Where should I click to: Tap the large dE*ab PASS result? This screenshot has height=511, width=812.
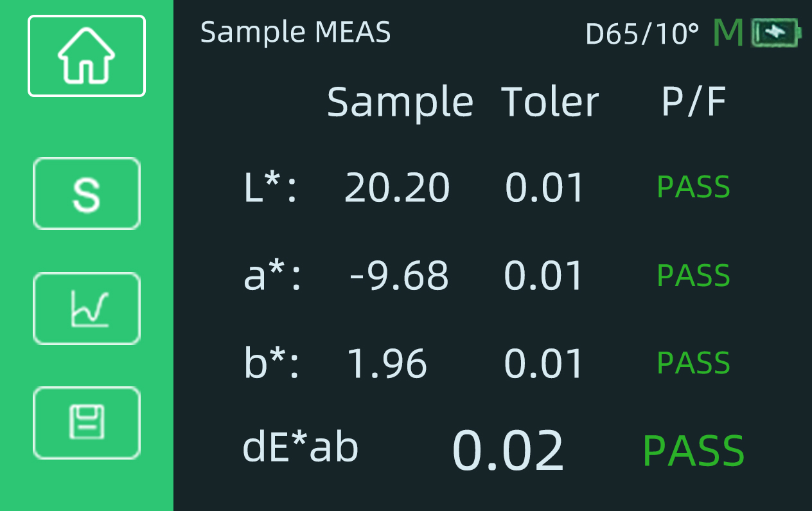pyautogui.click(x=693, y=451)
